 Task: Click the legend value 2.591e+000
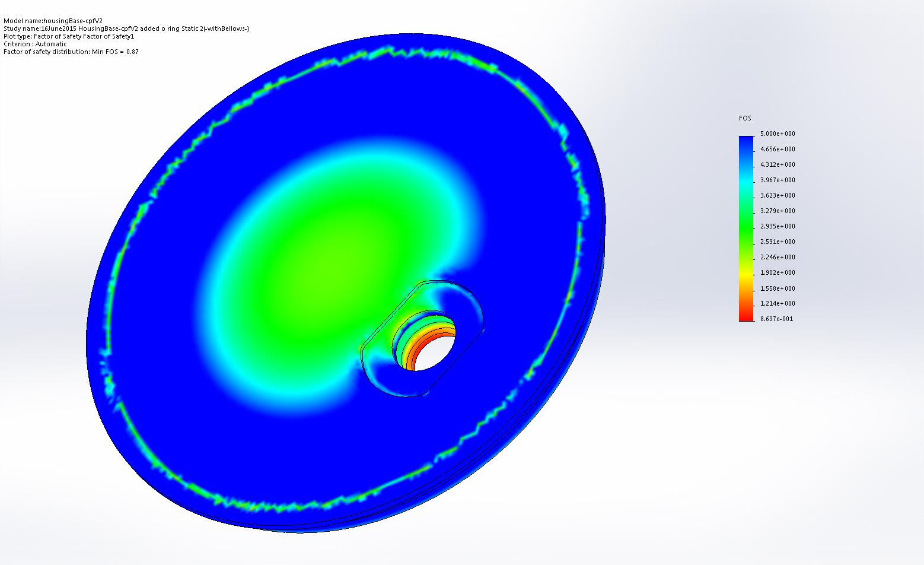pos(778,242)
